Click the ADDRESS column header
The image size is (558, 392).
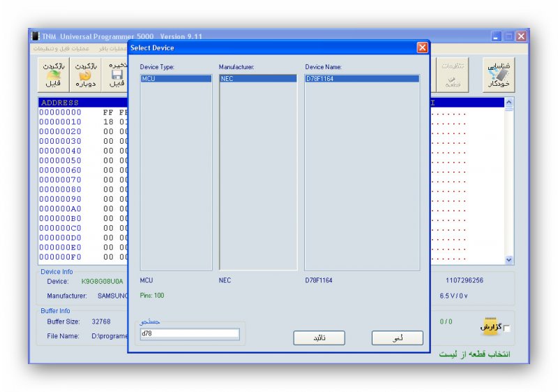tap(60, 103)
